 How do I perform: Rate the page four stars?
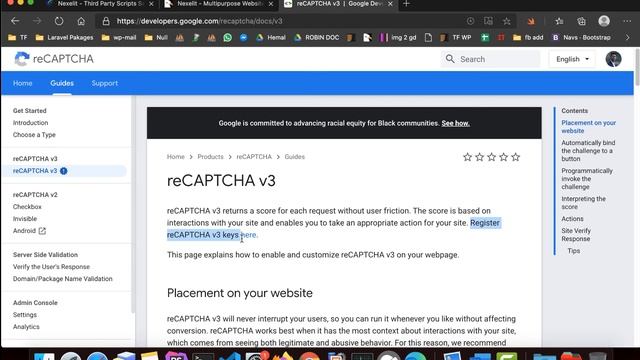(504, 157)
